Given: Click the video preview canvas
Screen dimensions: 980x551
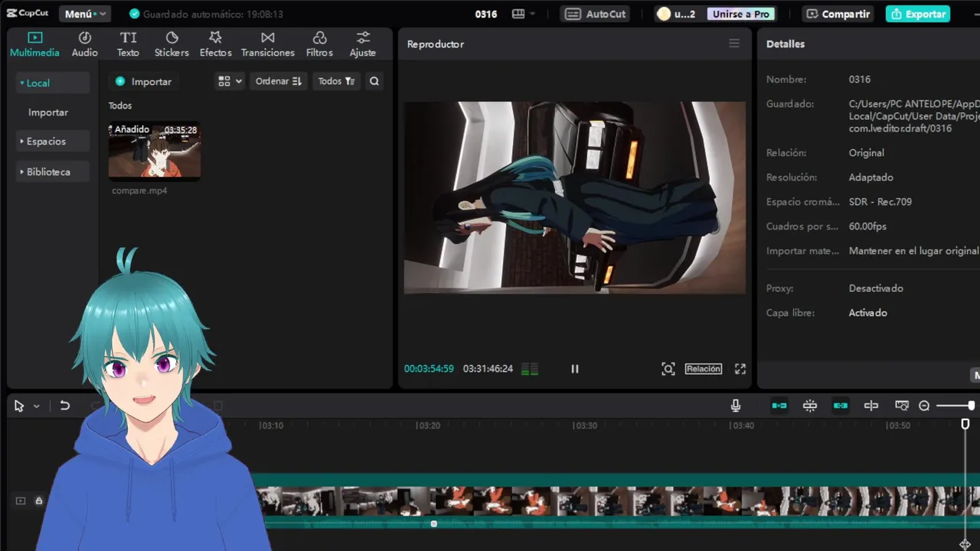Looking at the screenshot, I should click(575, 197).
